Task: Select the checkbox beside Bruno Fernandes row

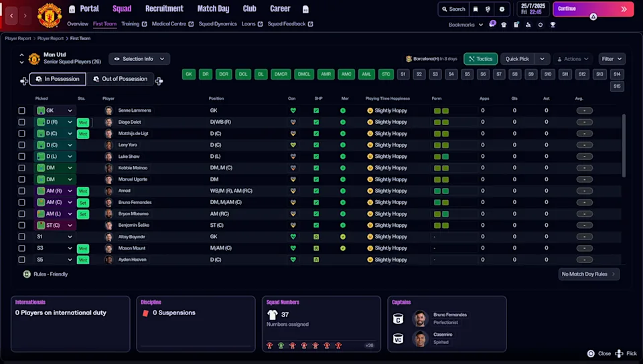Action: (21, 202)
